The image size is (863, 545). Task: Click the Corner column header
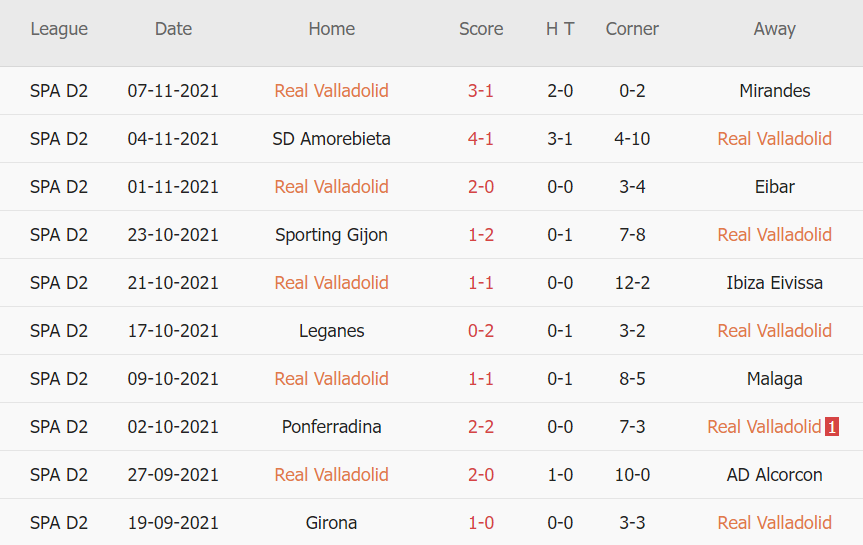point(632,29)
